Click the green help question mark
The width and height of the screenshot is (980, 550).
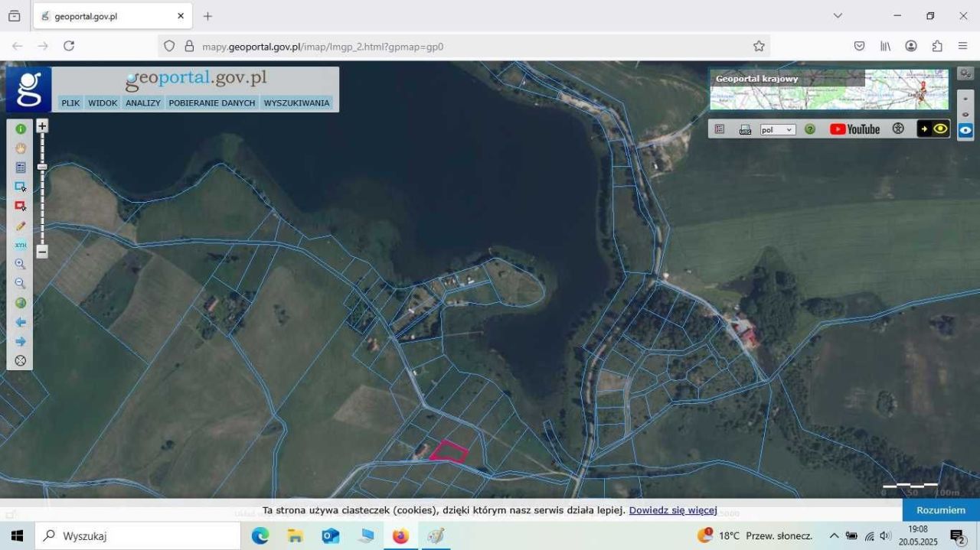click(810, 129)
